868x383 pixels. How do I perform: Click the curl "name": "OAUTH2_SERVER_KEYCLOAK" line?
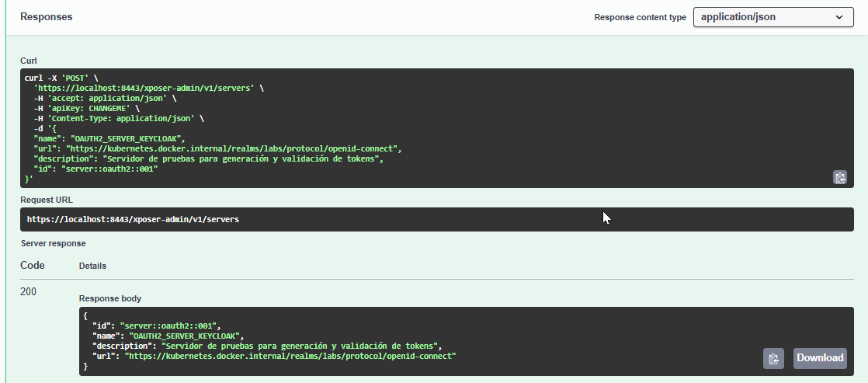tap(109, 138)
